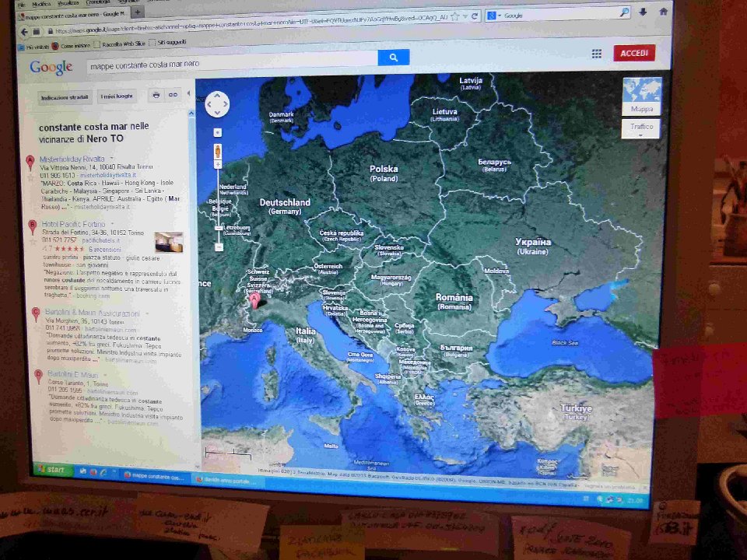Image resolution: width=747 pixels, height=560 pixels.
Task: Click the Firefox back arrow
Action: [x=24, y=32]
